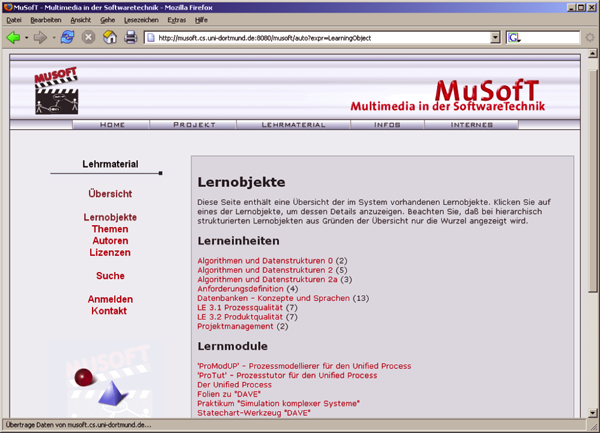The height and width of the screenshot is (433, 600).
Task: Open the Anforderungsdefinition link
Action: coord(240,289)
